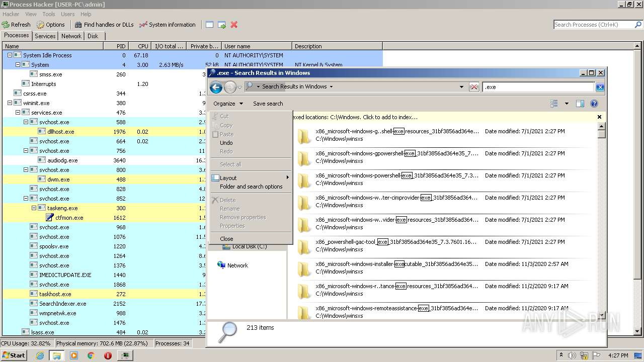This screenshot has width=644, height=362.
Task: Collapse the System process node
Action: point(18,65)
